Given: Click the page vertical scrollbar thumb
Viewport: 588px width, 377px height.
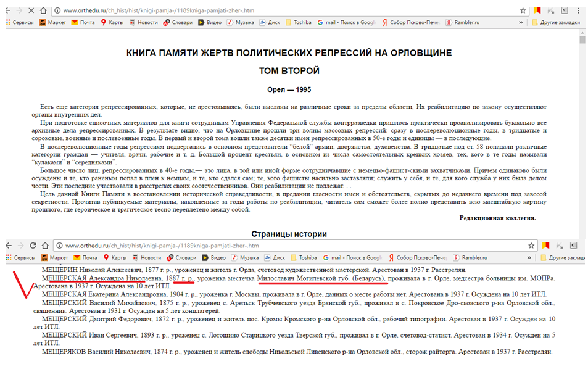Looking at the screenshot, I should tap(582, 39).
